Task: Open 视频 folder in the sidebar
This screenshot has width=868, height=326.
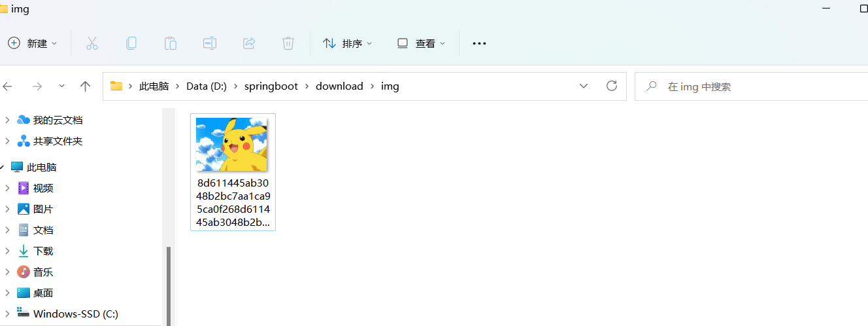Action: pyautogui.click(x=43, y=188)
